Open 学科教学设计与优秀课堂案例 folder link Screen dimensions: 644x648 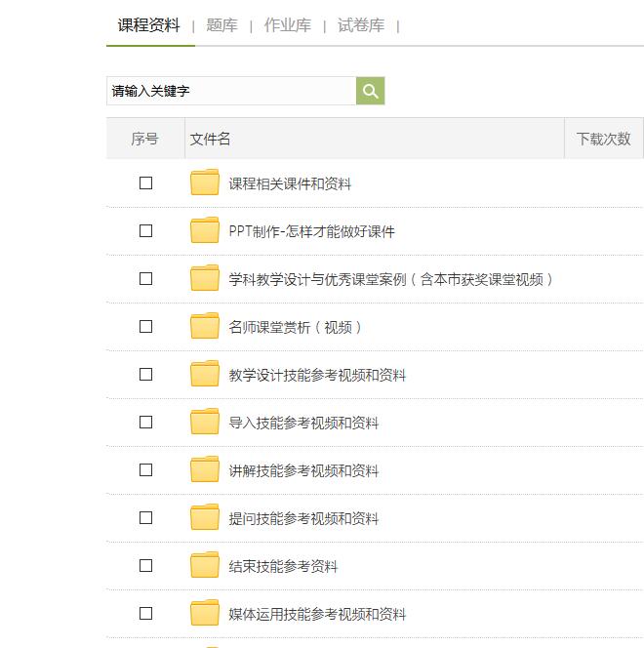coord(391,279)
